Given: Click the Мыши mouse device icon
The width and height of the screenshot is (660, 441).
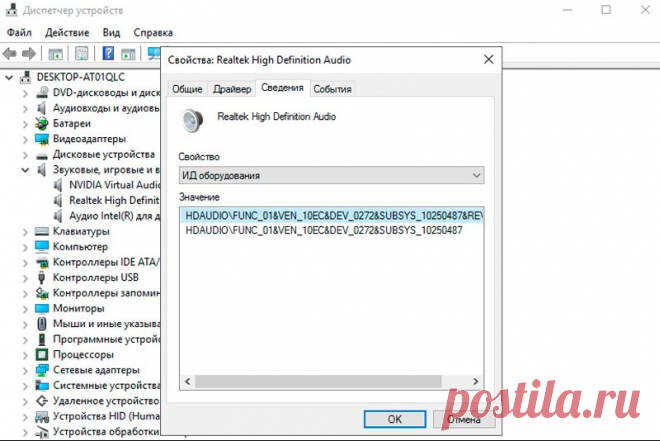Looking at the screenshot, I should tap(42, 324).
